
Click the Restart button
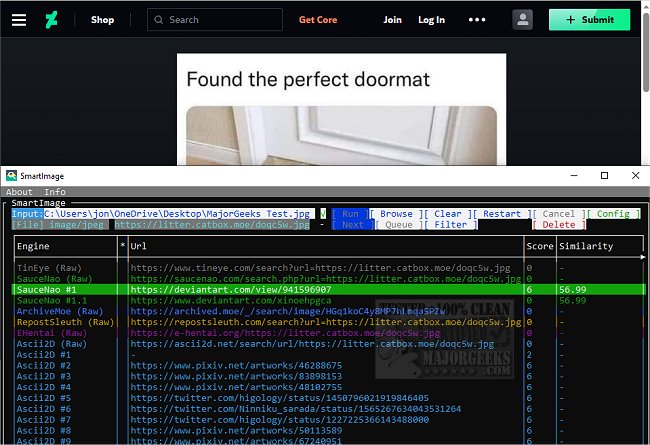click(x=502, y=214)
